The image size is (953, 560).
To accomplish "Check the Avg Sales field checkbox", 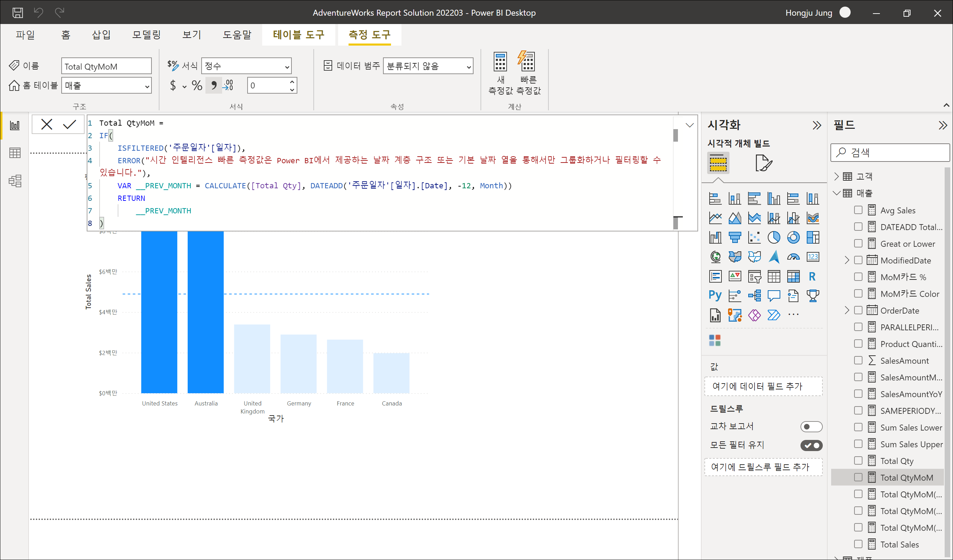I will coord(858,210).
